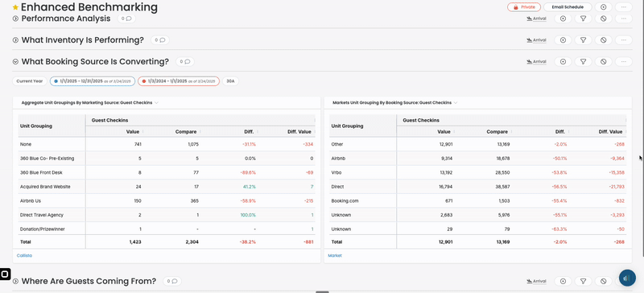Click the Airbnb value 9,314 cell
The height and width of the screenshot is (293, 644).
[446, 159]
